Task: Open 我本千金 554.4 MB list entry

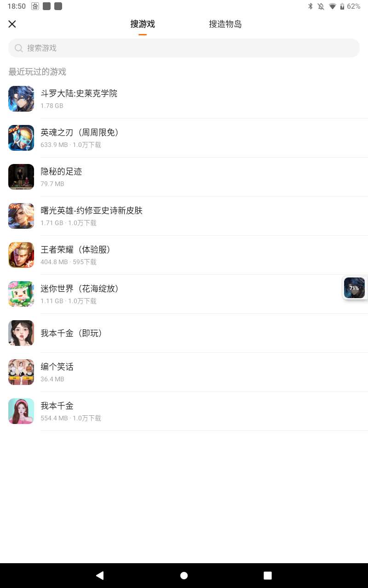Action: [184, 411]
